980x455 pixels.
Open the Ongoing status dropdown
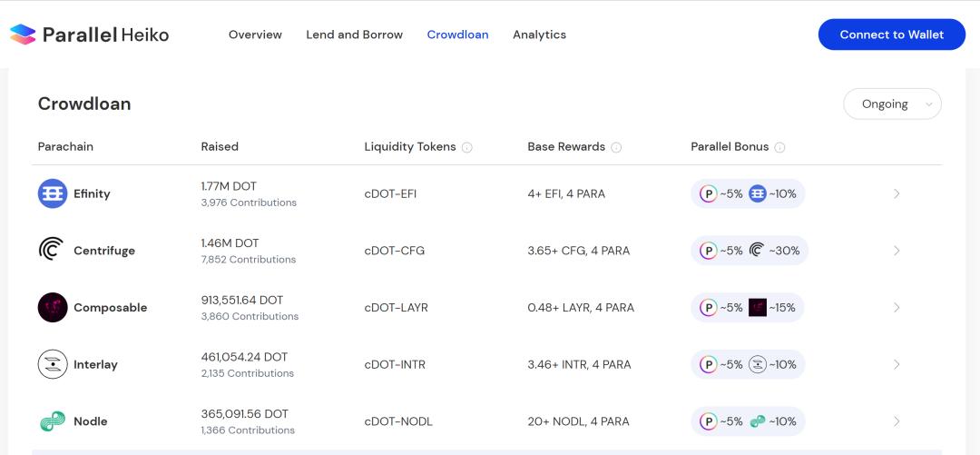coord(892,104)
